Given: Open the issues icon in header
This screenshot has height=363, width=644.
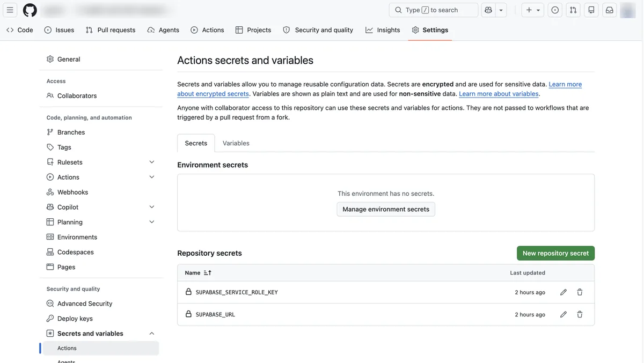Looking at the screenshot, I should click(555, 10).
